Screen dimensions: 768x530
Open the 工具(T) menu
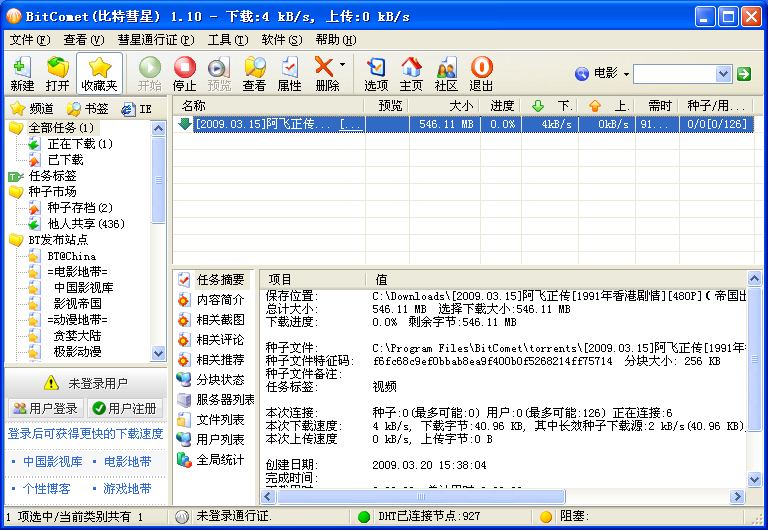(x=228, y=40)
